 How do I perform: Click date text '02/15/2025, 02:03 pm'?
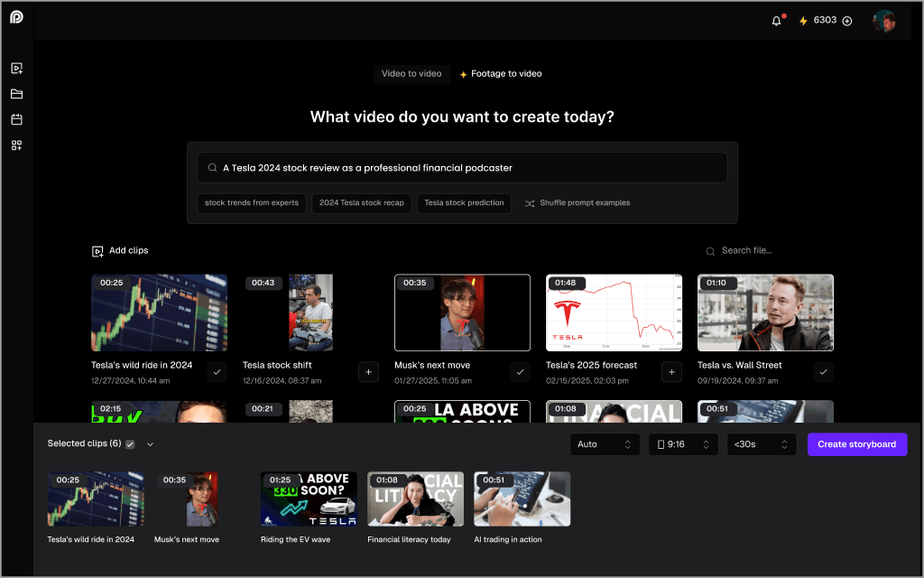(x=587, y=381)
